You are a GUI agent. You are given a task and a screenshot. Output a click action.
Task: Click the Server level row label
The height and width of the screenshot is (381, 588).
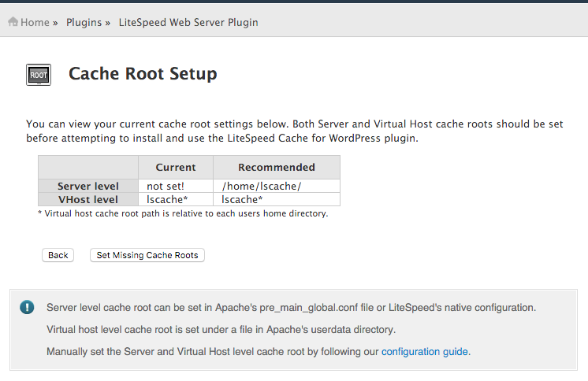(x=88, y=186)
